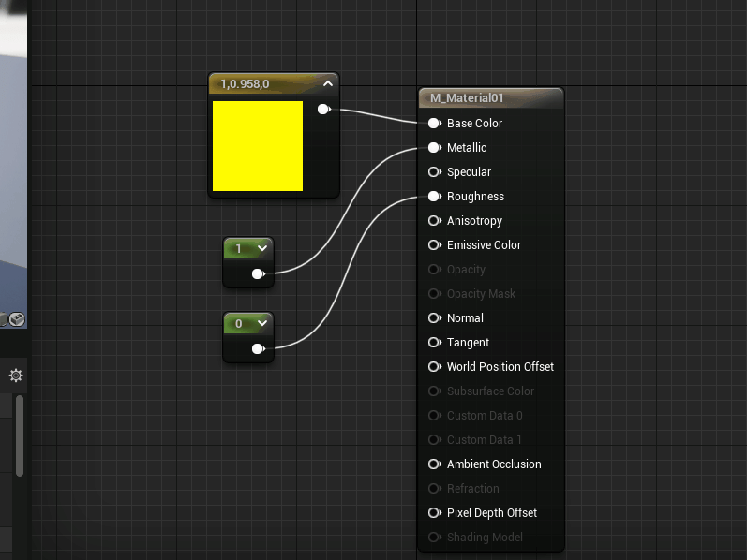The image size is (747, 560).
Task: Click the Normal input pin
Action: tap(435, 317)
